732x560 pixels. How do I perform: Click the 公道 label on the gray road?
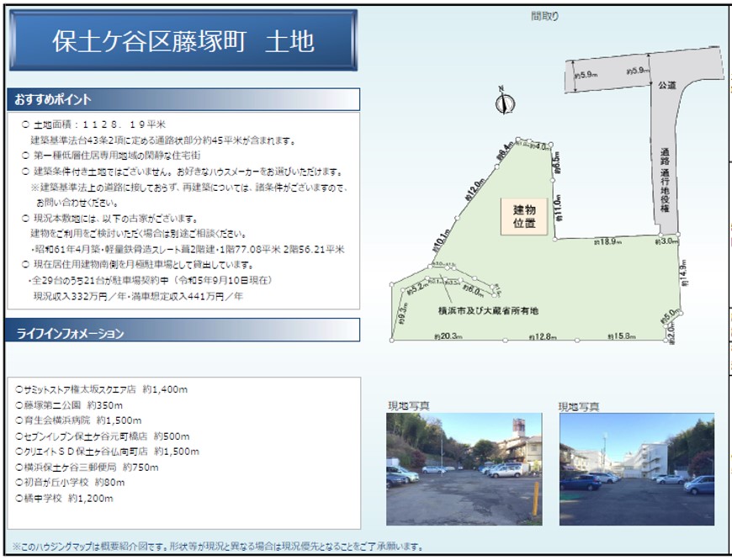pos(666,85)
